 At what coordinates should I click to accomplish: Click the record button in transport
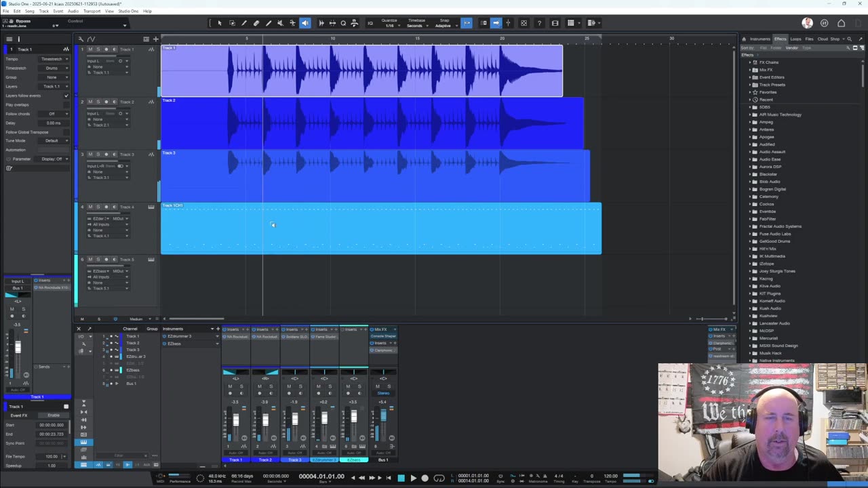pos(425,478)
